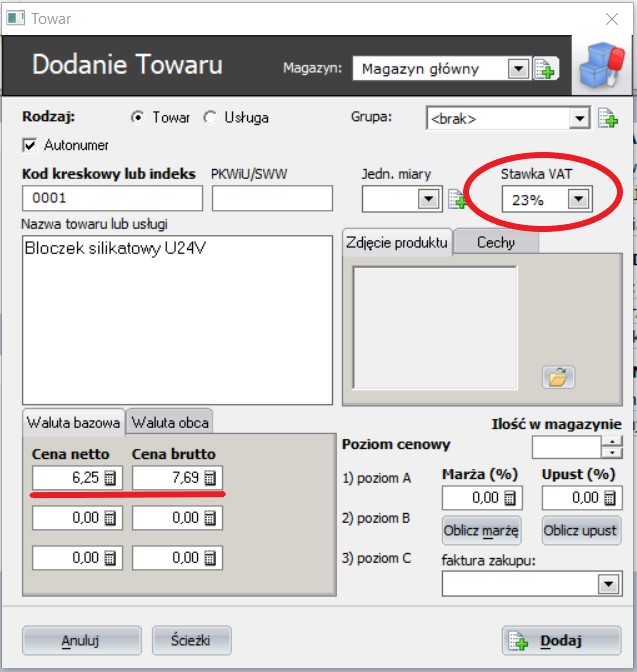Switch to the Waluta obca tab
The image size is (637, 672).
170,423
